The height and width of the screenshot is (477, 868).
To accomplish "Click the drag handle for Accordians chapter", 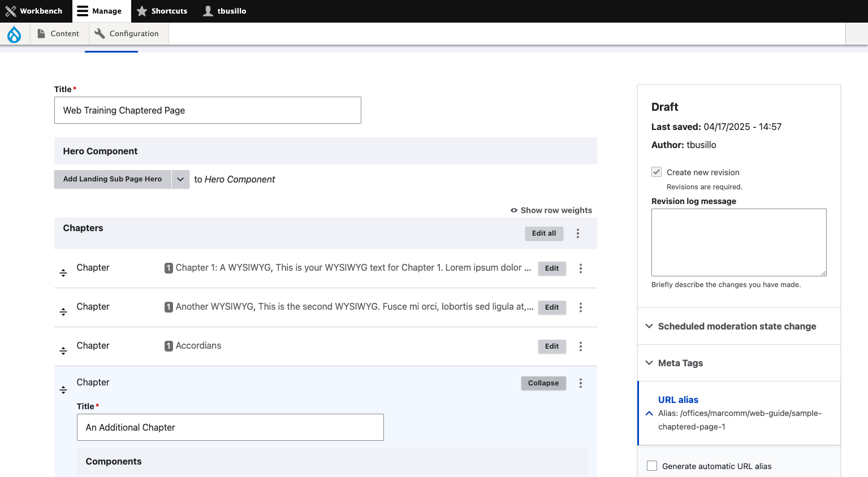I will 63,350.
